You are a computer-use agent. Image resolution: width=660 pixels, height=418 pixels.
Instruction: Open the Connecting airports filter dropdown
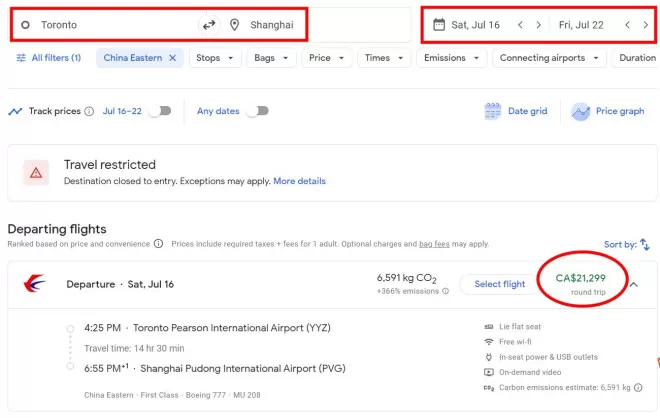click(549, 58)
